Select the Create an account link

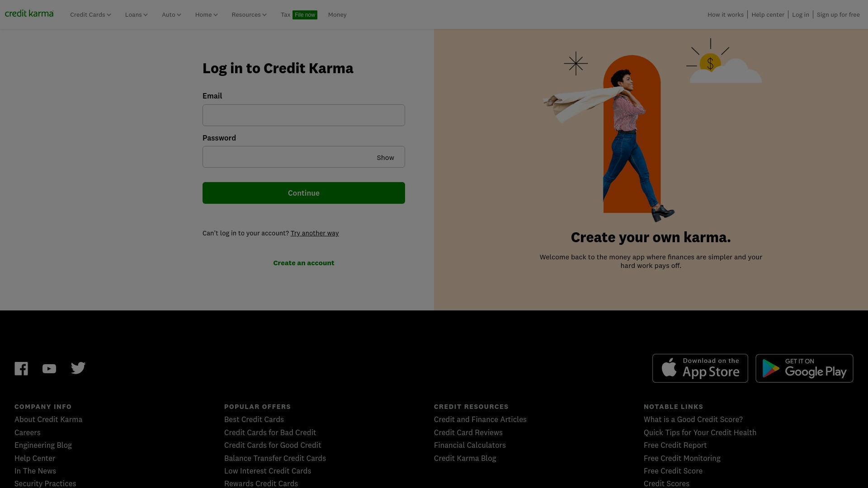point(304,263)
